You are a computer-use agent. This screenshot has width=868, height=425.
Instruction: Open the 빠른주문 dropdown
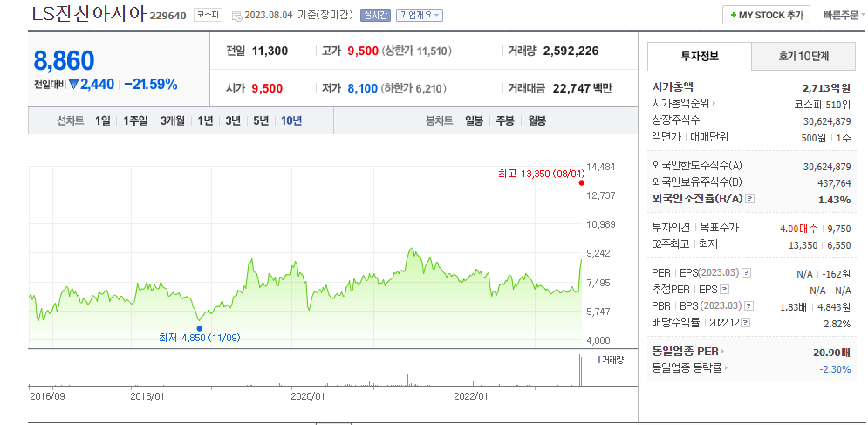click(x=844, y=15)
